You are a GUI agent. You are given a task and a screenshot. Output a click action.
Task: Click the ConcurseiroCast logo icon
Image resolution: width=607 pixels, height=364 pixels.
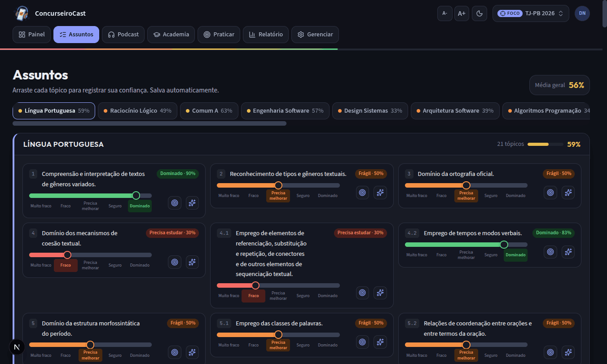click(22, 13)
